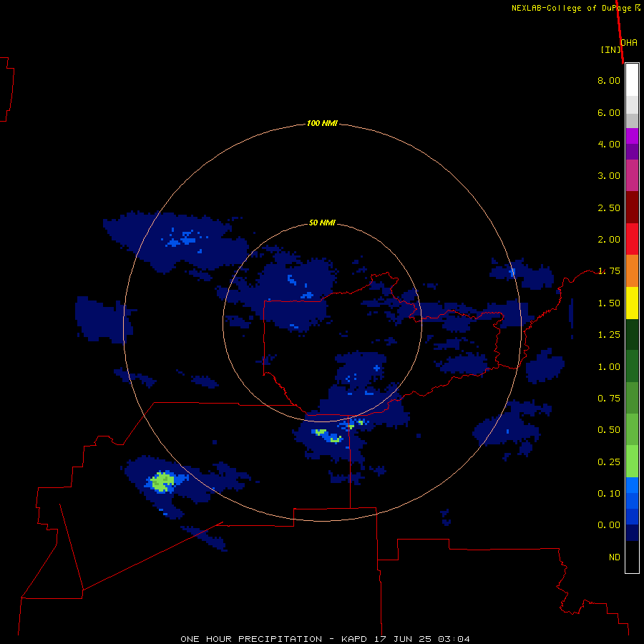Select the bright magenta swatch above 4.00

632,136
